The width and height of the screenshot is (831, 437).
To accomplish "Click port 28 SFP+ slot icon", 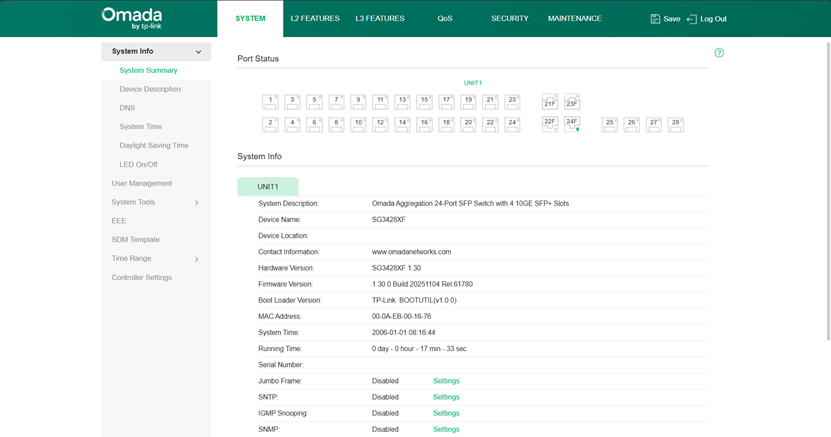I will (676, 124).
